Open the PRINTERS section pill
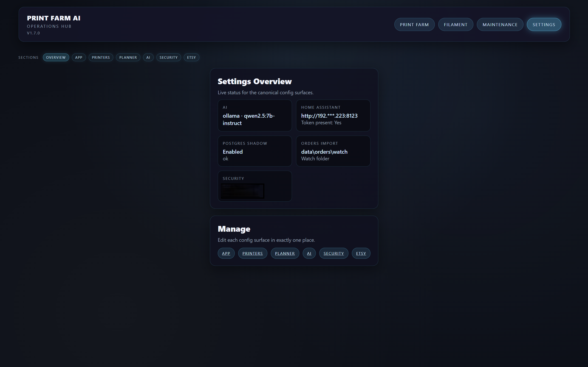This screenshot has width=588, height=367. point(101,57)
